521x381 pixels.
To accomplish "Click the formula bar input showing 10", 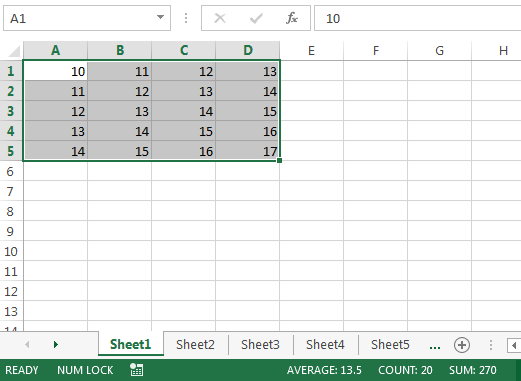I will [x=418, y=18].
